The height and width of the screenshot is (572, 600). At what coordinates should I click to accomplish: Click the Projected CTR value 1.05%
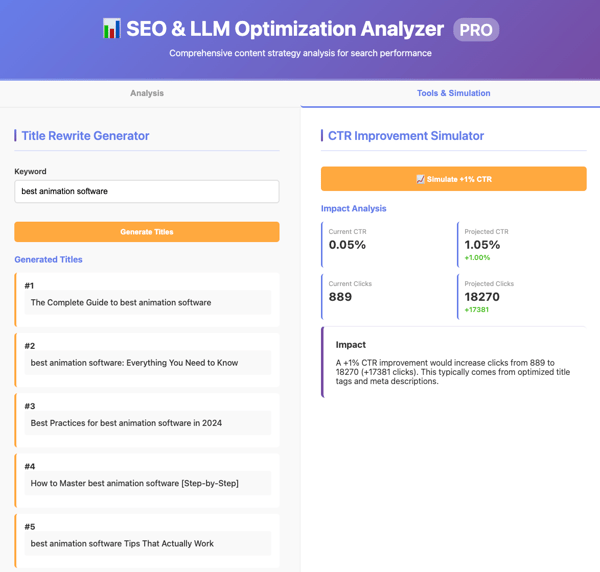(482, 245)
